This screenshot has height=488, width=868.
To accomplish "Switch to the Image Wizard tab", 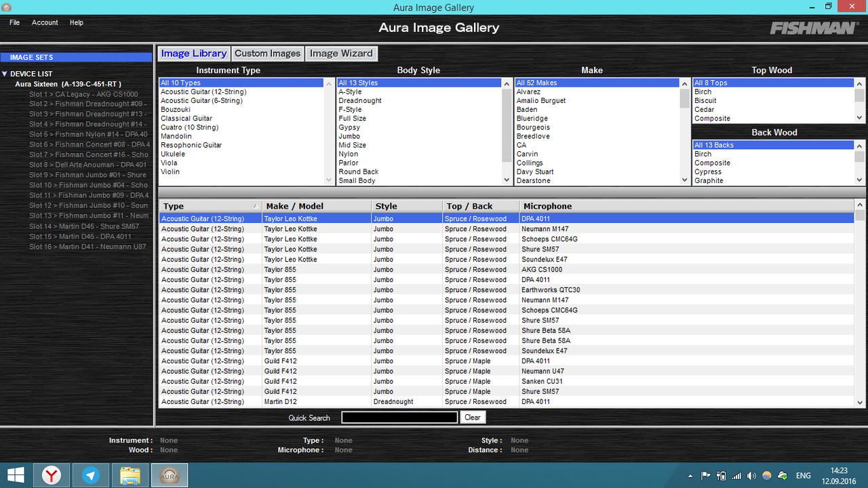I will pyautogui.click(x=341, y=54).
